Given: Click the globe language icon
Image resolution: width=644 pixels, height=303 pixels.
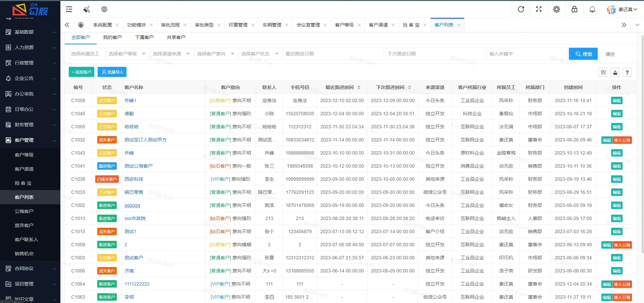Looking at the screenshot, I should (104, 9).
